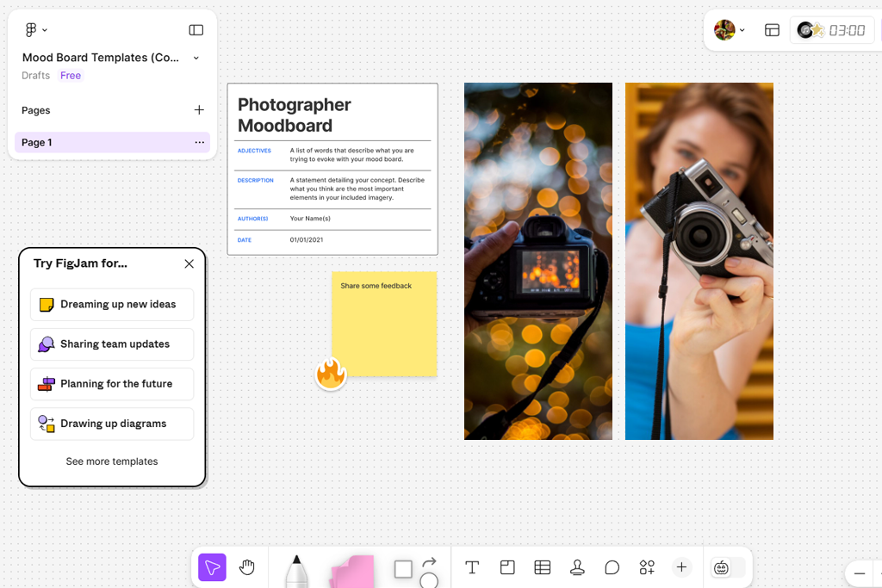
Task: Choose the Drawing up diagrams template
Action: click(112, 424)
